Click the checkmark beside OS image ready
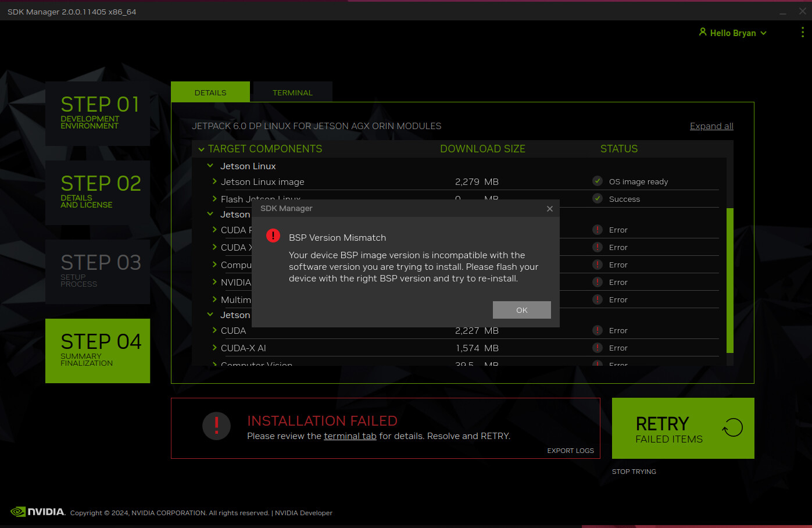Image resolution: width=812 pixels, height=528 pixels. coord(598,180)
